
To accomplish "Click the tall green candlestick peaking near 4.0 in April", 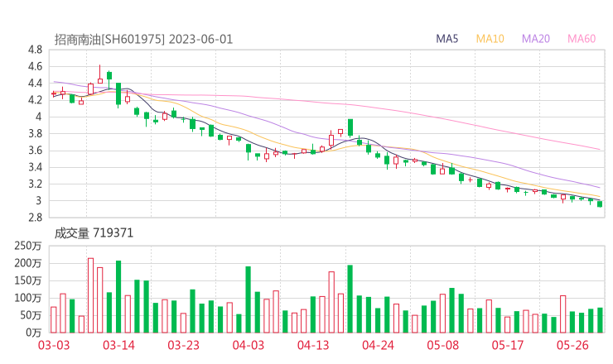I will (x=350, y=127).
